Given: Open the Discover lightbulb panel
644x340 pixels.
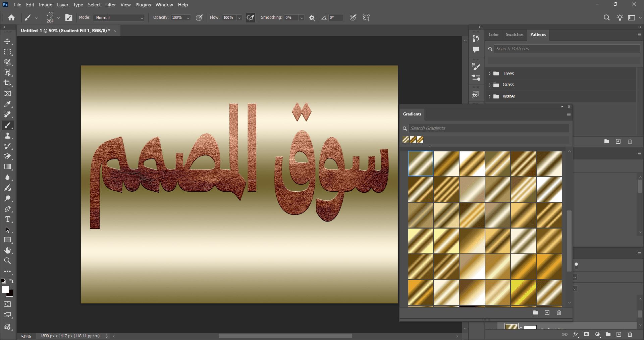Looking at the screenshot, I should click(x=620, y=17).
